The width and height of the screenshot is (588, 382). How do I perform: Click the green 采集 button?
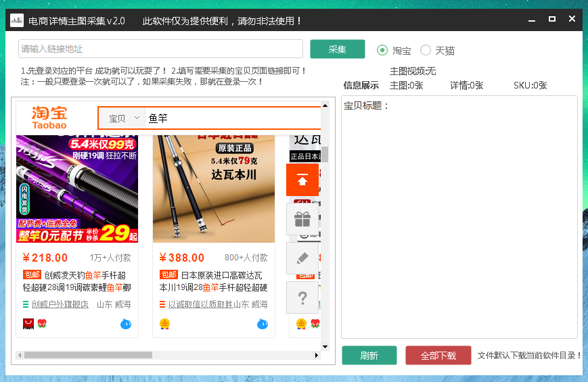pos(337,49)
